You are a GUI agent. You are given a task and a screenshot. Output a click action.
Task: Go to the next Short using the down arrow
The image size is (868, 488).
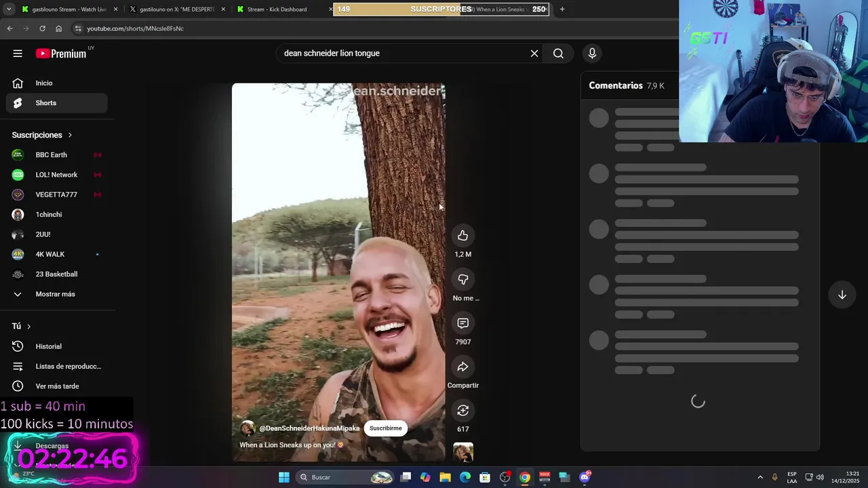[x=842, y=295]
